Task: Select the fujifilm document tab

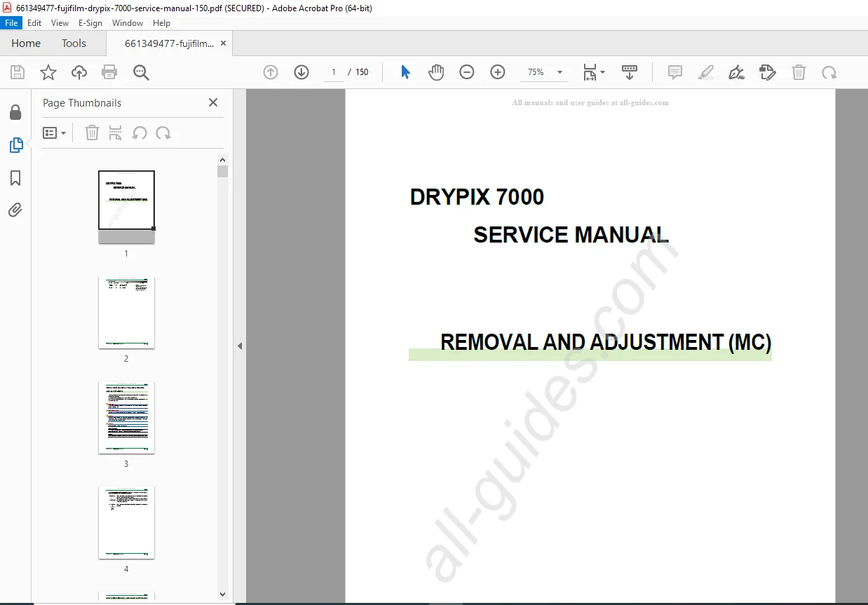Action: click(169, 43)
